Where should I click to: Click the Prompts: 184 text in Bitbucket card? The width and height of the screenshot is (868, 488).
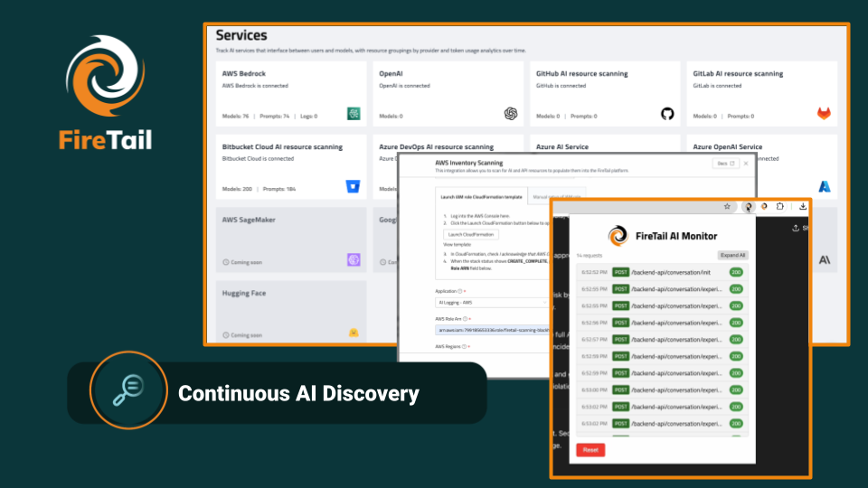point(279,189)
